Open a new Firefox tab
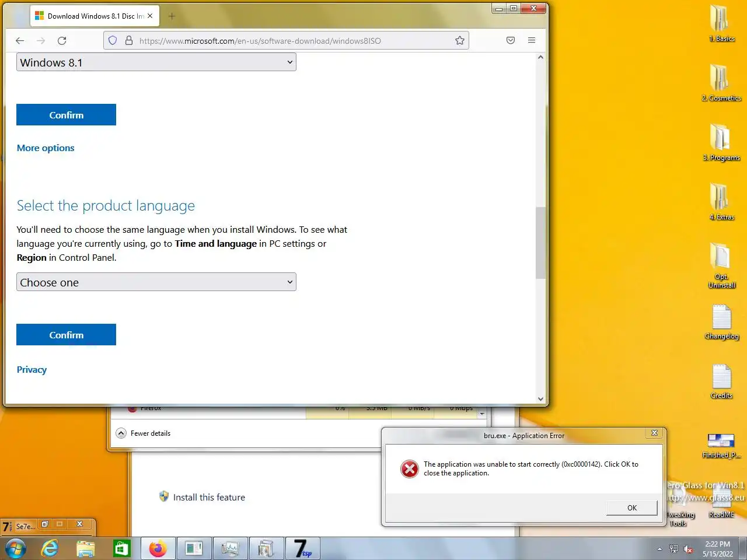 click(172, 16)
